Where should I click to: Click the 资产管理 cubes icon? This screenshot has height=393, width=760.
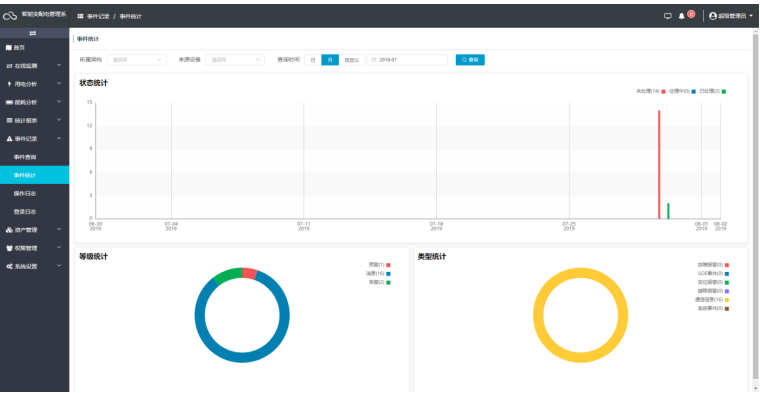pos(9,230)
